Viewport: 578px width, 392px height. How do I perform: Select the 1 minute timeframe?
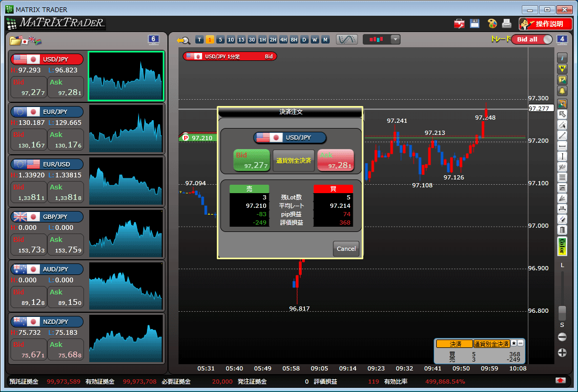(210, 40)
